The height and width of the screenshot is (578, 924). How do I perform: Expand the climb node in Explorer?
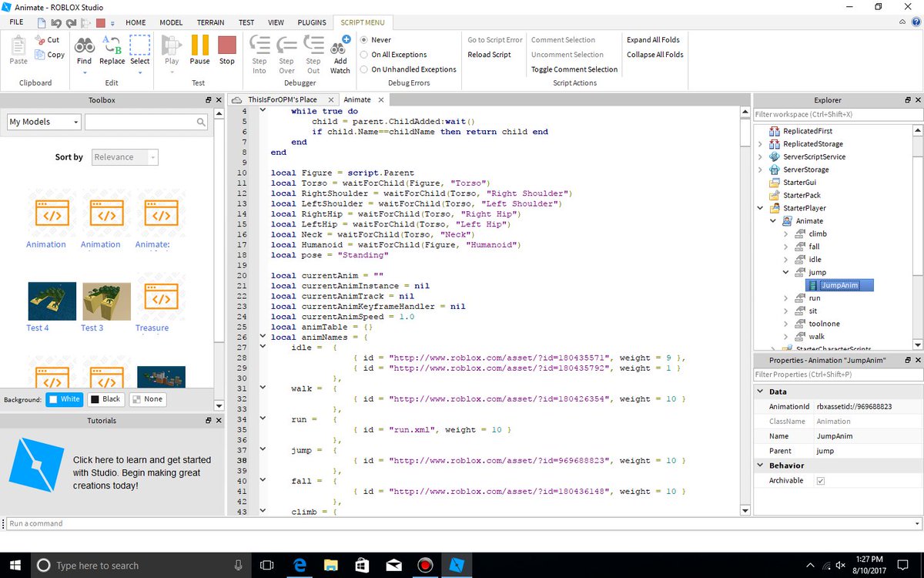coord(785,234)
